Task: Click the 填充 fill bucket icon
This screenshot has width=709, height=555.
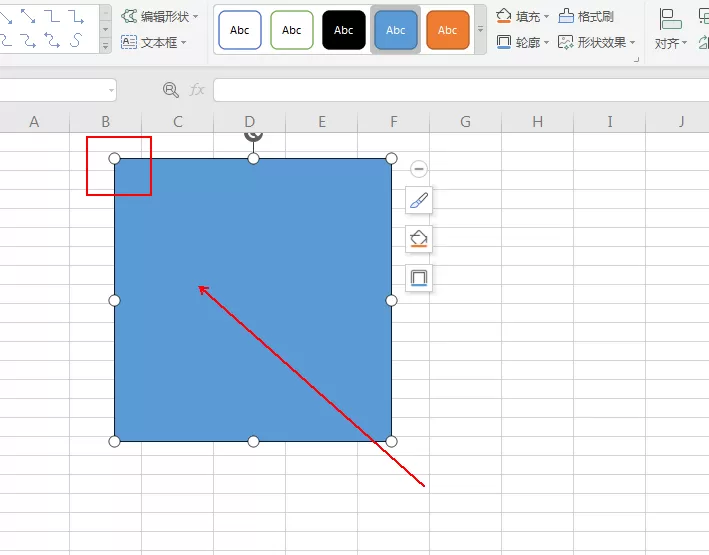Action: (504, 17)
